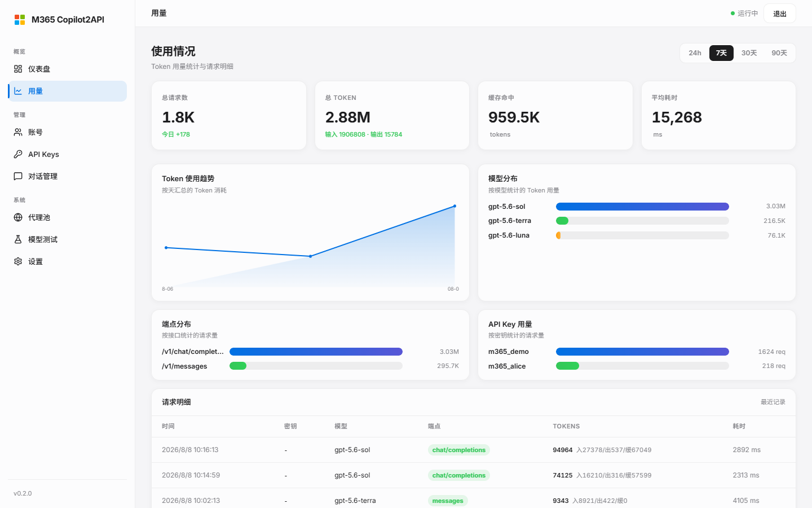This screenshot has height=508, width=812.
Task: Click the m365_demo usage bar
Action: [642, 352]
